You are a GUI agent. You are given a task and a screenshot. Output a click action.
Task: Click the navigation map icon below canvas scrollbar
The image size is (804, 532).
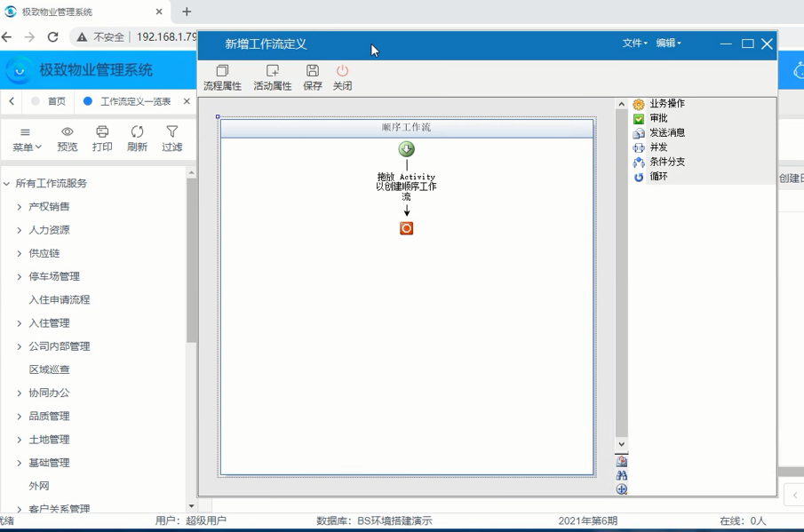click(x=622, y=461)
